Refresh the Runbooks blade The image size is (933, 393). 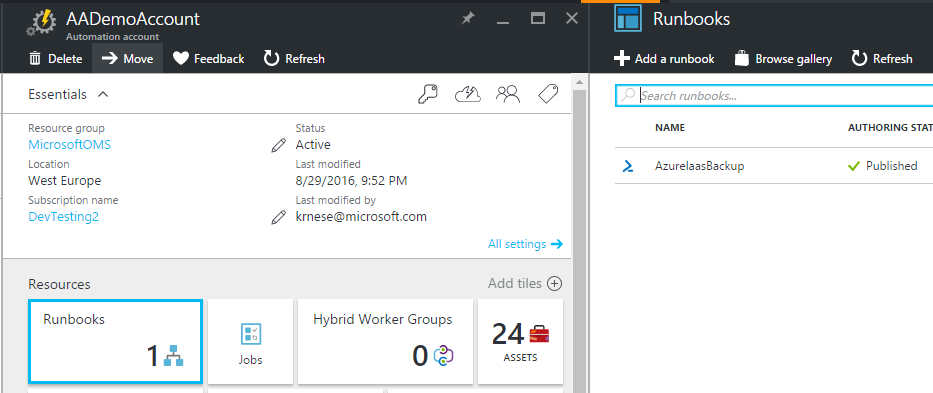[x=882, y=59]
